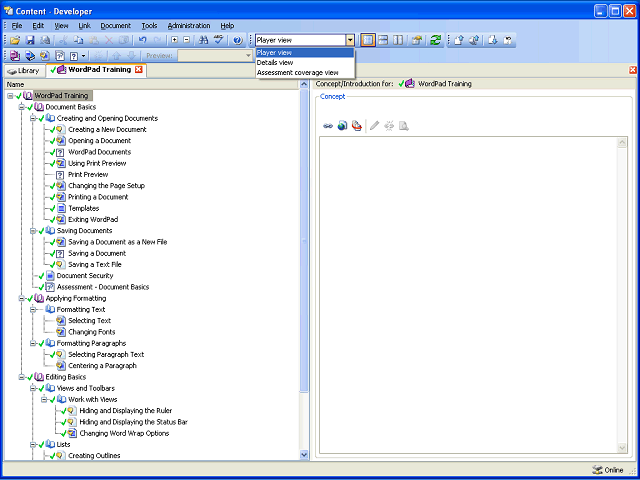Open the Document menu

click(116, 25)
